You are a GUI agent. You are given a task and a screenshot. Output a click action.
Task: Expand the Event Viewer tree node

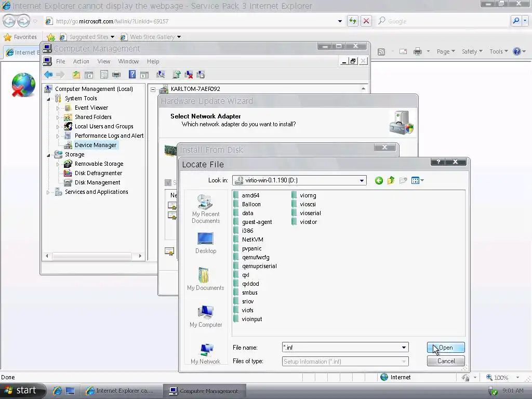pyautogui.click(x=58, y=108)
